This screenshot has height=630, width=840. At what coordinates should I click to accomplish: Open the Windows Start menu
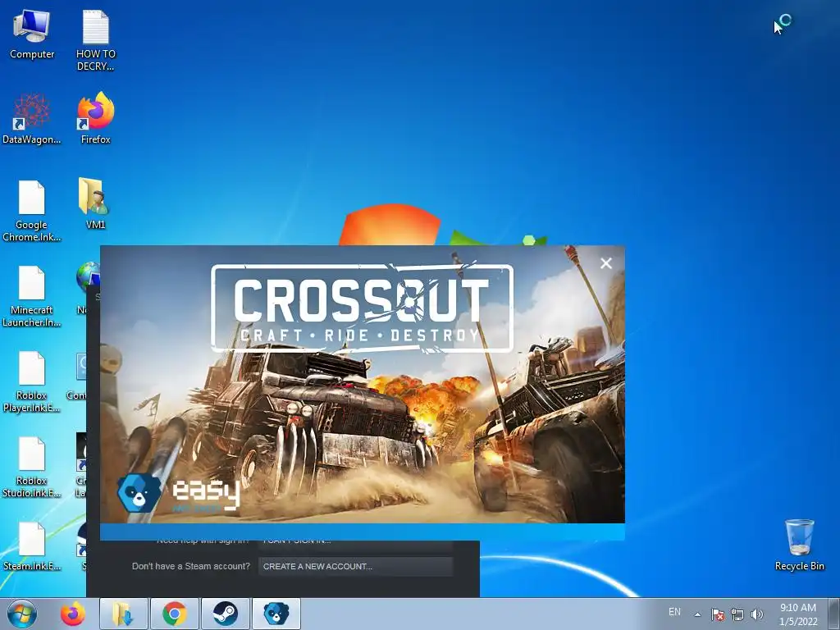(22, 614)
